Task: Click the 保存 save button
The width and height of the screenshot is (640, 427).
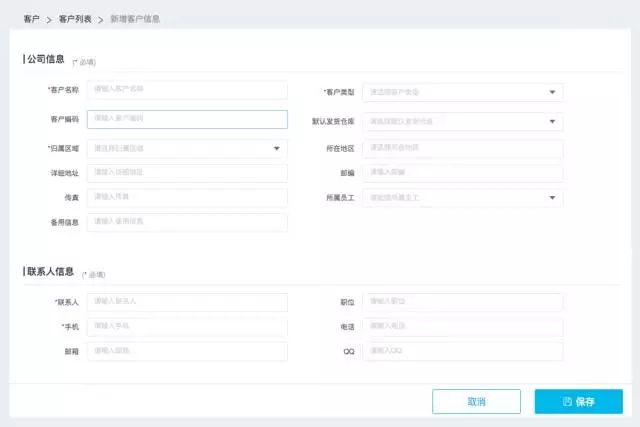Action: click(x=578, y=401)
